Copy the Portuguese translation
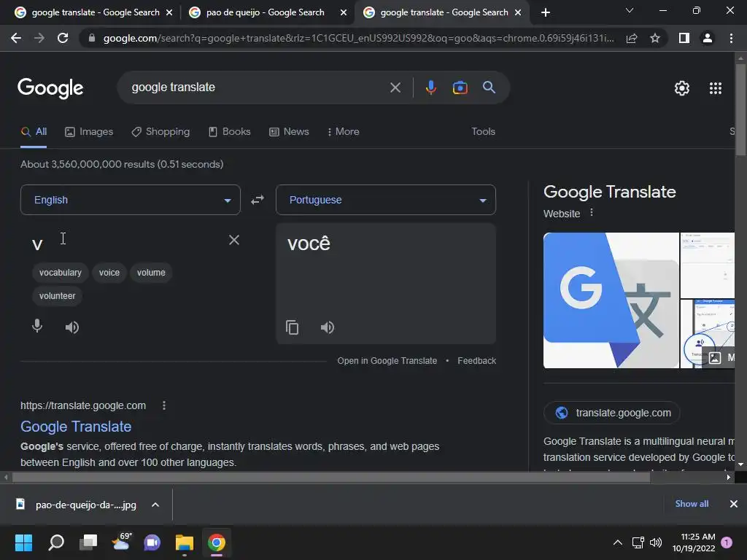Image resolution: width=747 pixels, height=560 pixels. 292,327
